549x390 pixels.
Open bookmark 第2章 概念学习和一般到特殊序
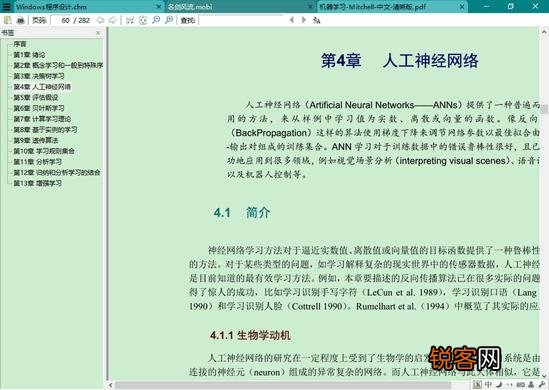pyautogui.click(x=58, y=65)
